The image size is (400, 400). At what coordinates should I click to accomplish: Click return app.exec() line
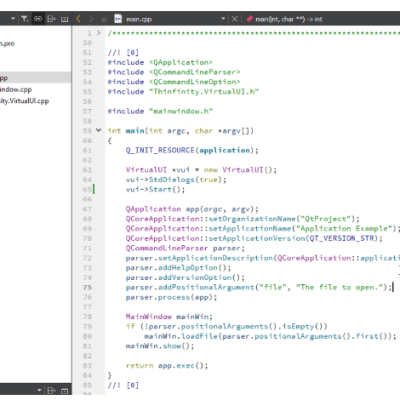[167, 365]
